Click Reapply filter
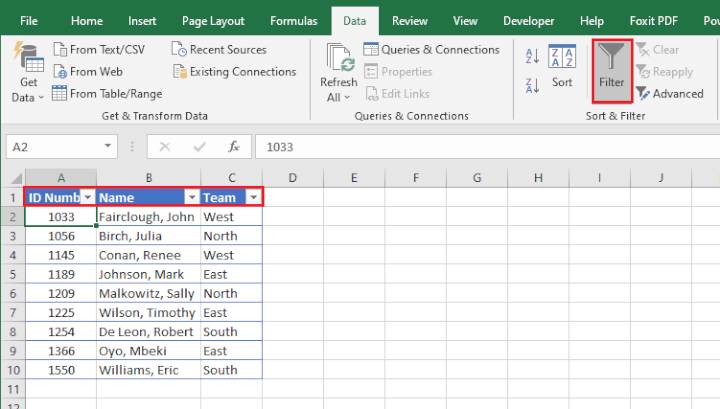 [664, 72]
